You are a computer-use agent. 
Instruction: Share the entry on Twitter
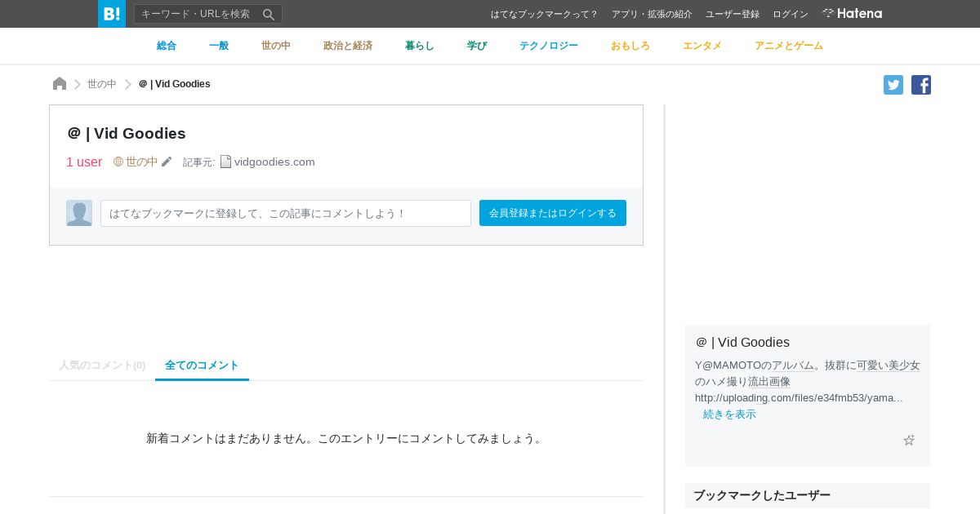click(x=893, y=85)
